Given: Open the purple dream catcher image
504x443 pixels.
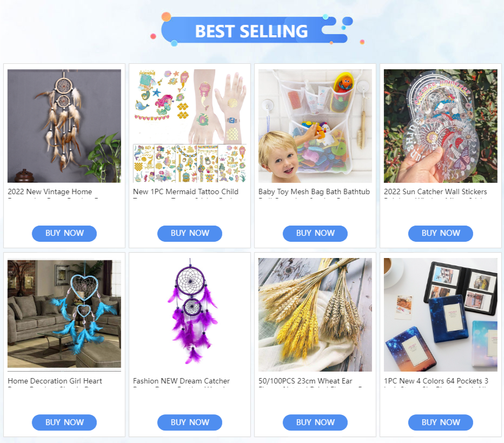Looking at the screenshot, I should (190, 315).
